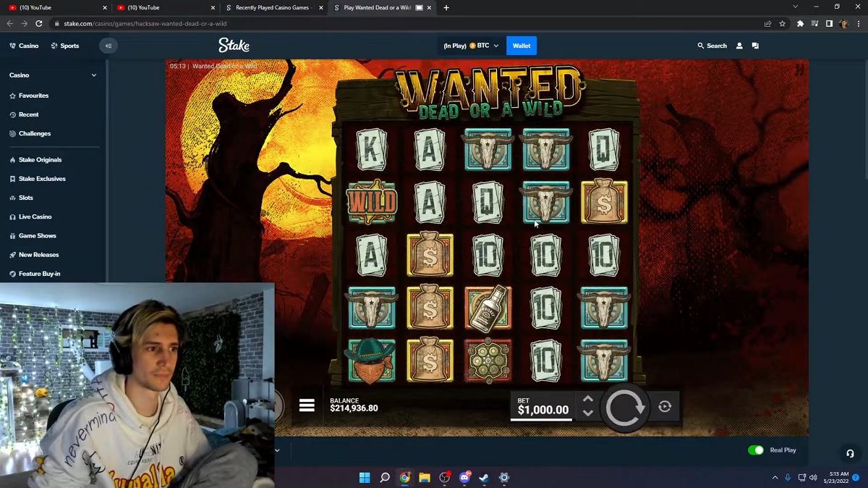Image resolution: width=868 pixels, height=488 pixels.
Task: Open the Stake chat icon
Action: 755,46
